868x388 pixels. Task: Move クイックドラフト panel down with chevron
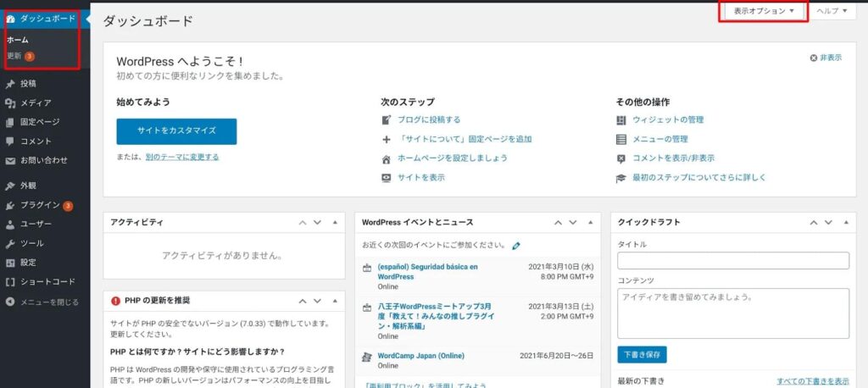click(828, 223)
